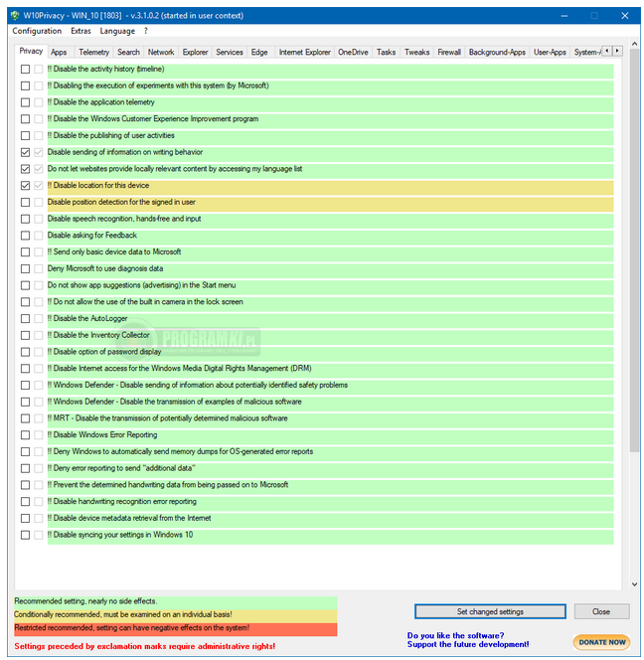This screenshot has width=644, height=660.
Task: Click the tab scroll left arrow
Action: coord(606,51)
